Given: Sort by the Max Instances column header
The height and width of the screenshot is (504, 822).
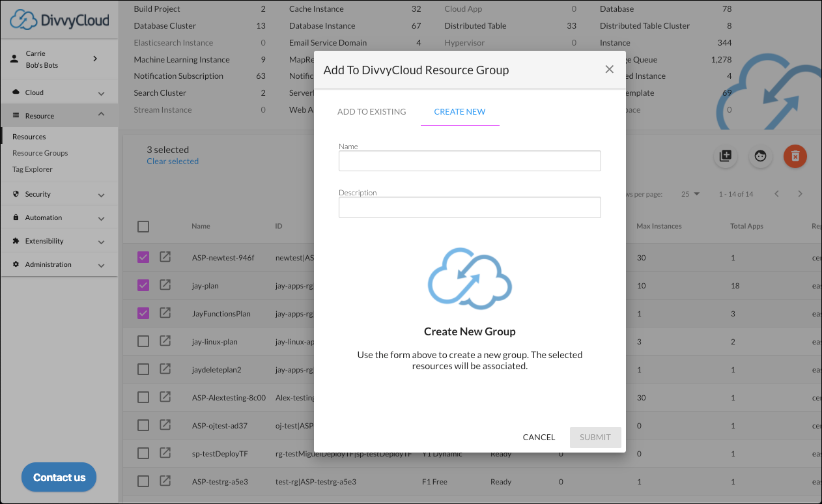Looking at the screenshot, I should (x=659, y=227).
